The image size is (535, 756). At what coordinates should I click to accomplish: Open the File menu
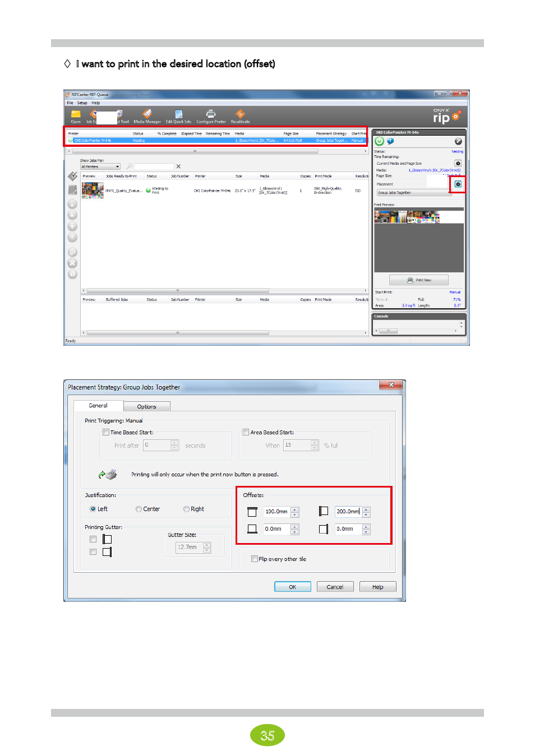point(70,103)
